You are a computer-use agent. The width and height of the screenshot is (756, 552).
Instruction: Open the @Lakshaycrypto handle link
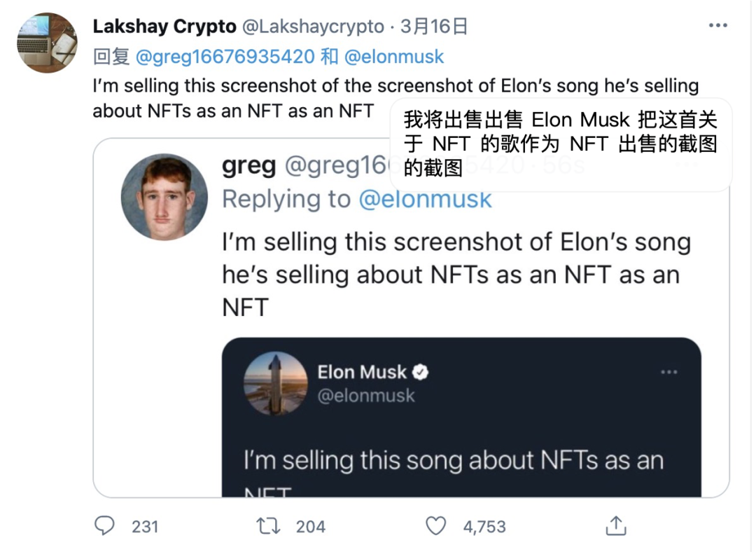(313, 27)
